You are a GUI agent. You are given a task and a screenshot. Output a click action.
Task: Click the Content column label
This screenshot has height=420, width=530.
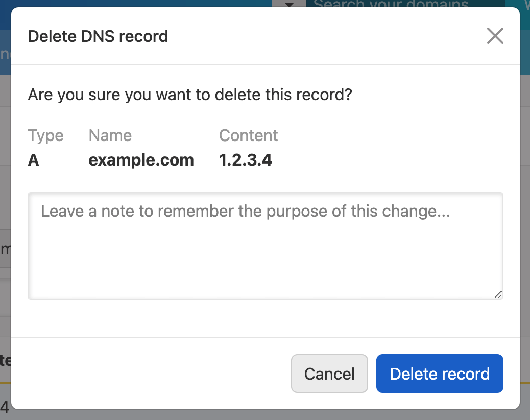tap(248, 135)
